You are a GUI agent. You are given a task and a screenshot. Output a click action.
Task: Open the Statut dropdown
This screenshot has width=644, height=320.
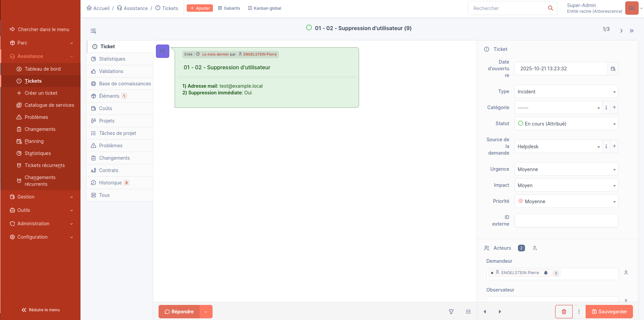566,124
